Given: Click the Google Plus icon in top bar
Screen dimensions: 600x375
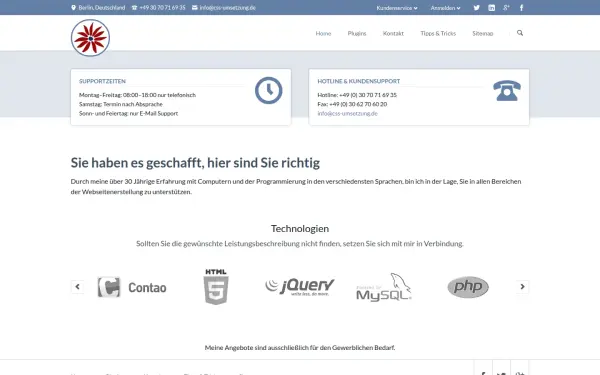Looking at the screenshot, I should (506, 8).
